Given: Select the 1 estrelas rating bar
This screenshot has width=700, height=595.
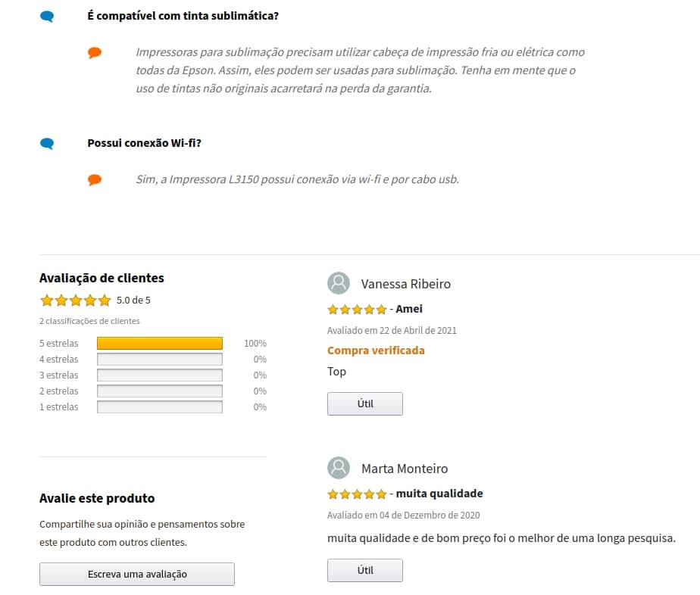Looking at the screenshot, I should click(159, 407).
